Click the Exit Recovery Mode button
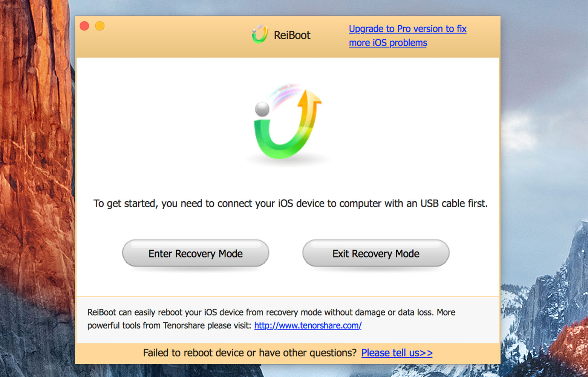 click(x=376, y=253)
